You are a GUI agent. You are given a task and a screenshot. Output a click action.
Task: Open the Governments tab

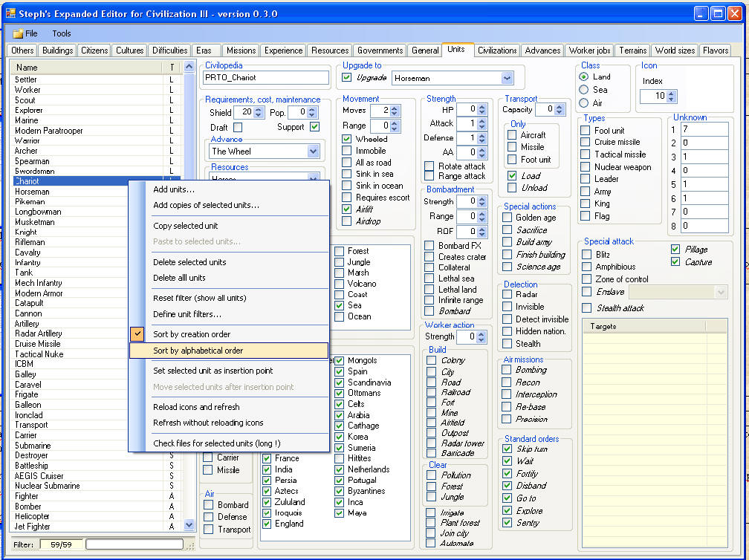(x=380, y=50)
